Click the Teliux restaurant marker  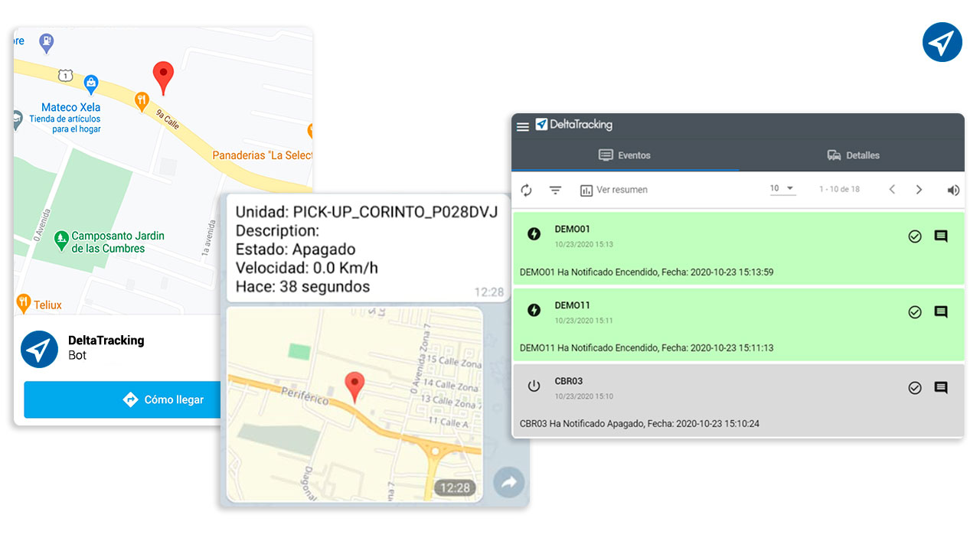pyautogui.click(x=23, y=302)
